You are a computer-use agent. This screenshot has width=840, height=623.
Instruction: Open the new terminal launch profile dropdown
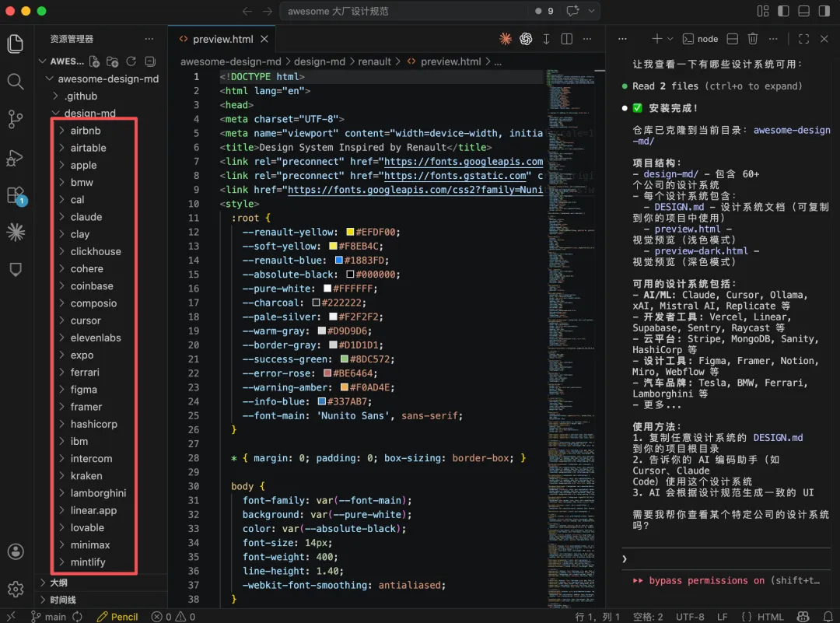tap(670, 39)
